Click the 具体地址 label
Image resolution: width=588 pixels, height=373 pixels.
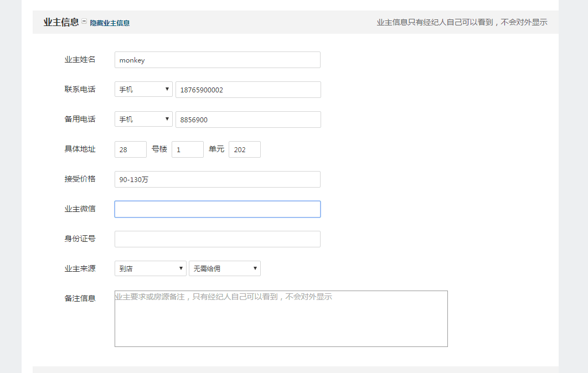pyautogui.click(x=80, y=149)
